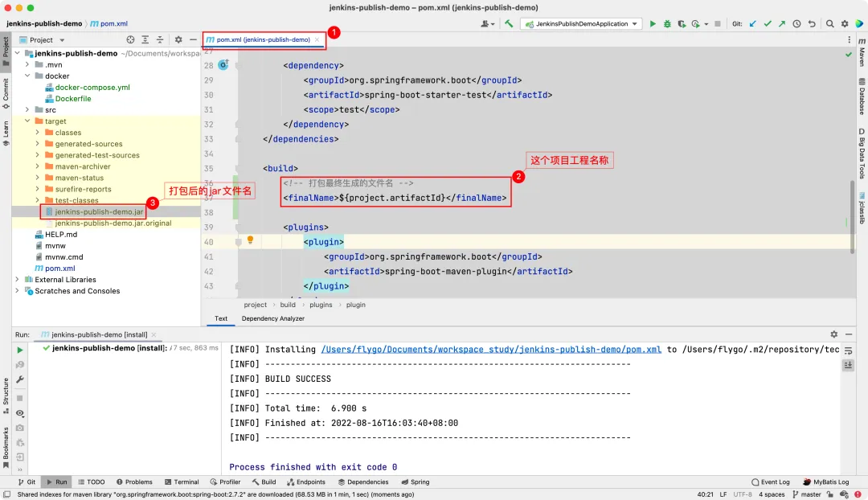Toggle soft-wrap in the Run console

pyautogui.click(x=848, y=351)
